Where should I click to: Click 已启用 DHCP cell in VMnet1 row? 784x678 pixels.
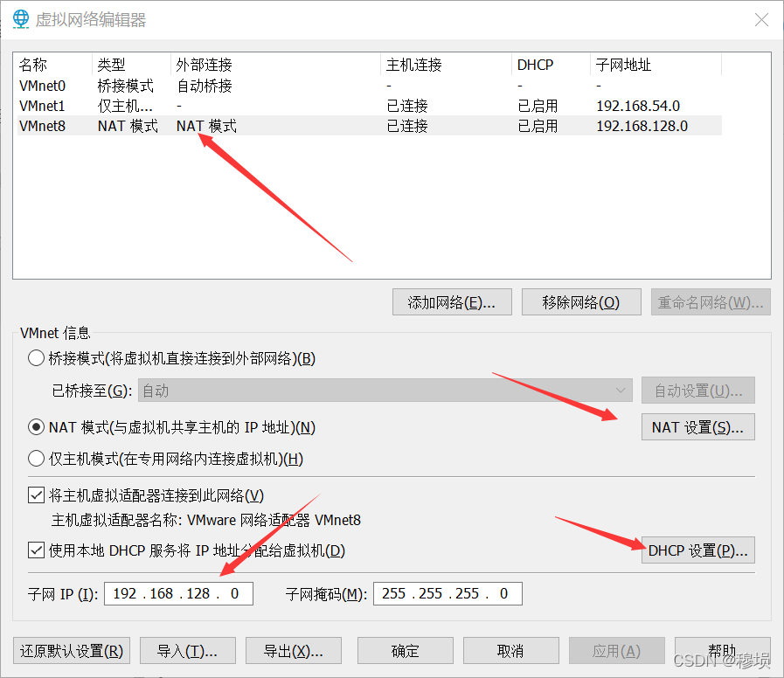[538, 106]
